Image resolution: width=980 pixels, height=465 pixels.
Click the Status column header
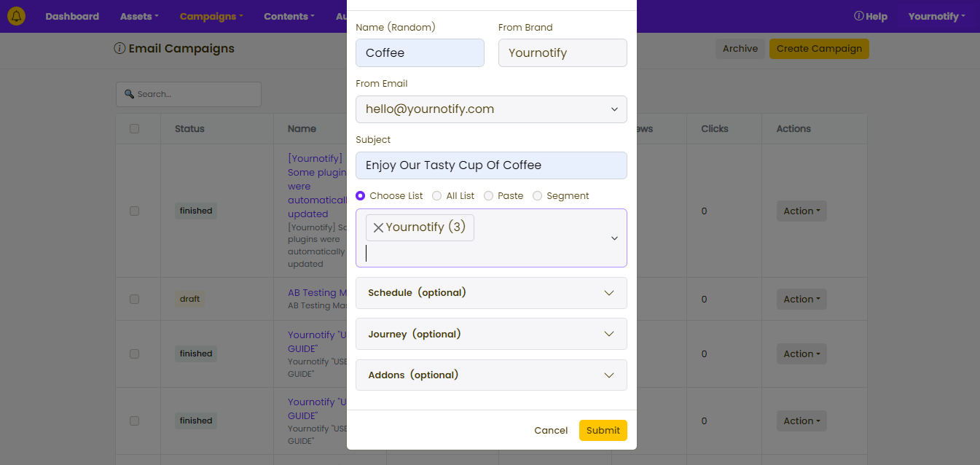[189, 129]
